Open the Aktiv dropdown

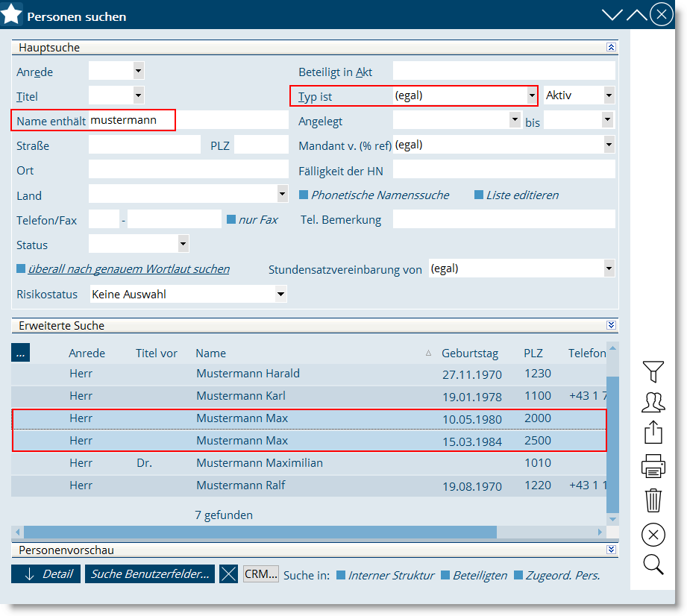click(x=609, y=95)
